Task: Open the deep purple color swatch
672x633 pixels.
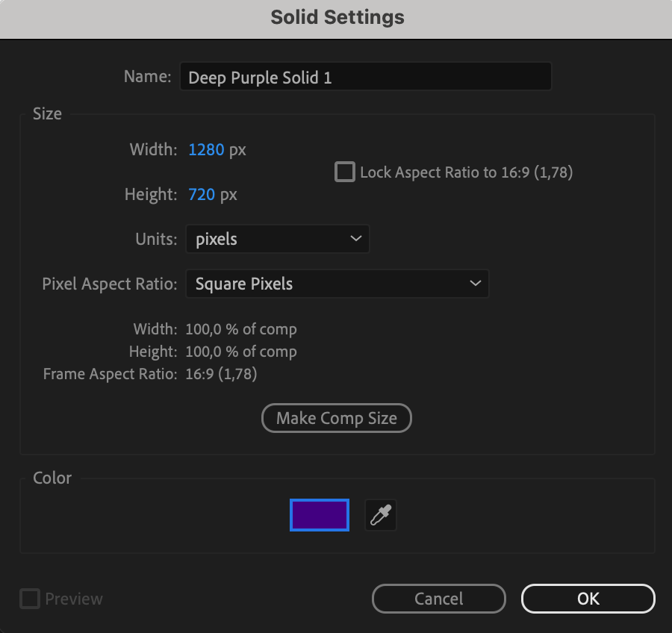Action: tap(320, 515)
